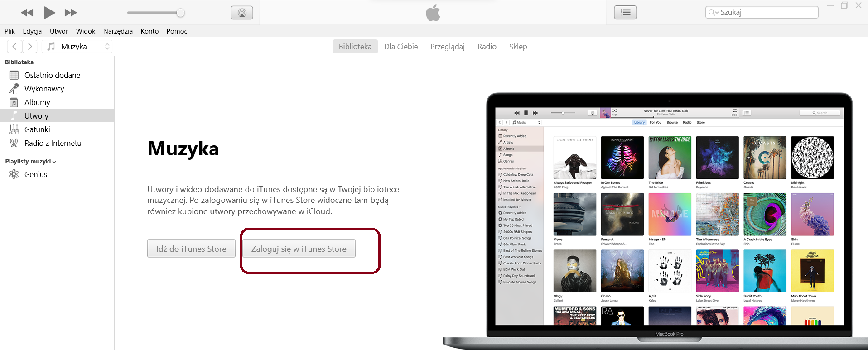Open the Utwór menu
This screenshot has width=868, height=350.
click(59, 31)
